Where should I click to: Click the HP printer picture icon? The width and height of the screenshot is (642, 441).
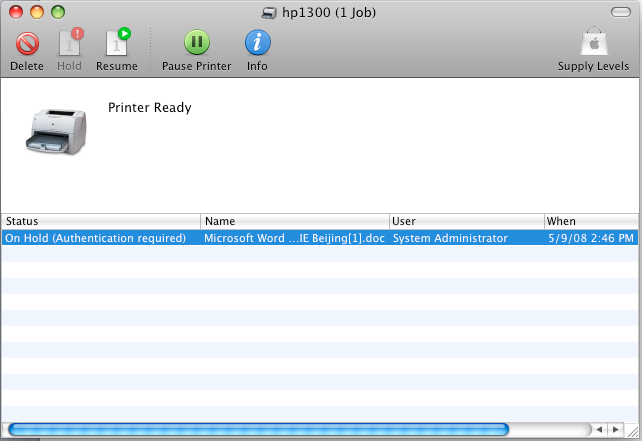click(56, 132)
